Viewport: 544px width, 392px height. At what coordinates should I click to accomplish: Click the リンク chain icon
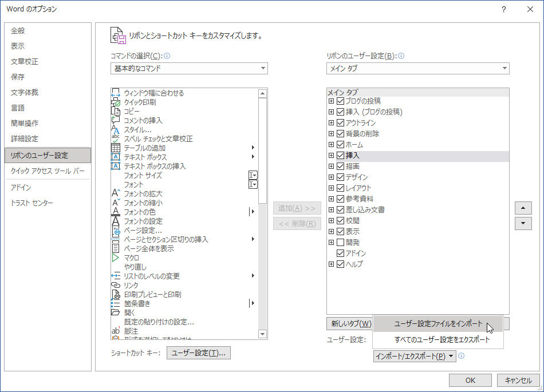click(x=116, y=285)
